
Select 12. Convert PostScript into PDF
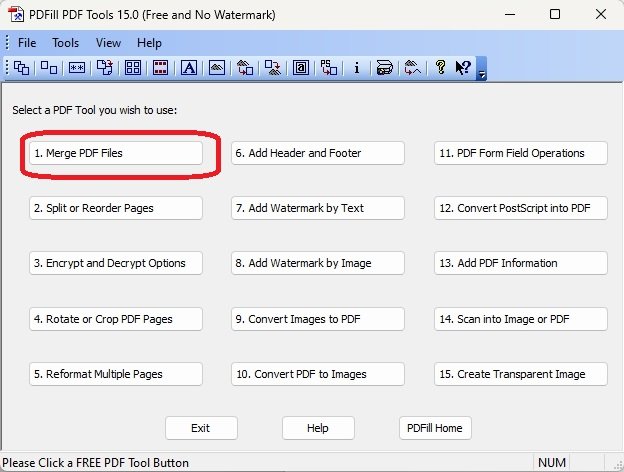coord(521,208)
